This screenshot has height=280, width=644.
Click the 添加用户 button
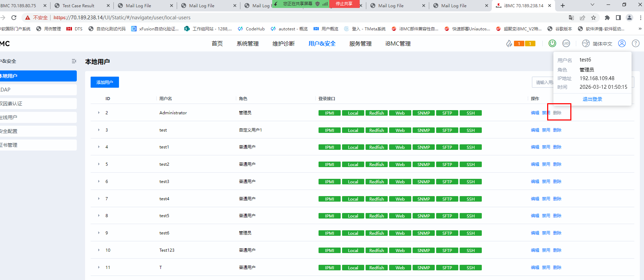105,82
